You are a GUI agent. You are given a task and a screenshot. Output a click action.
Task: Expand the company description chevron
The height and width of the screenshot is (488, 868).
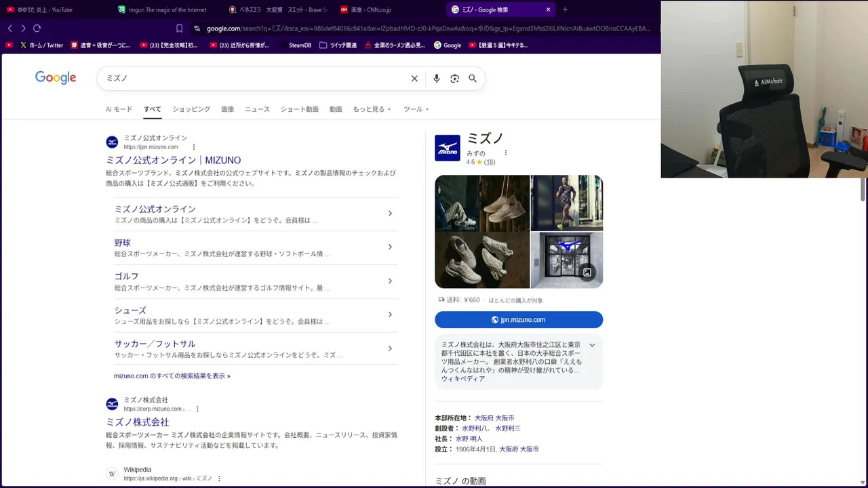pos(592,345)
